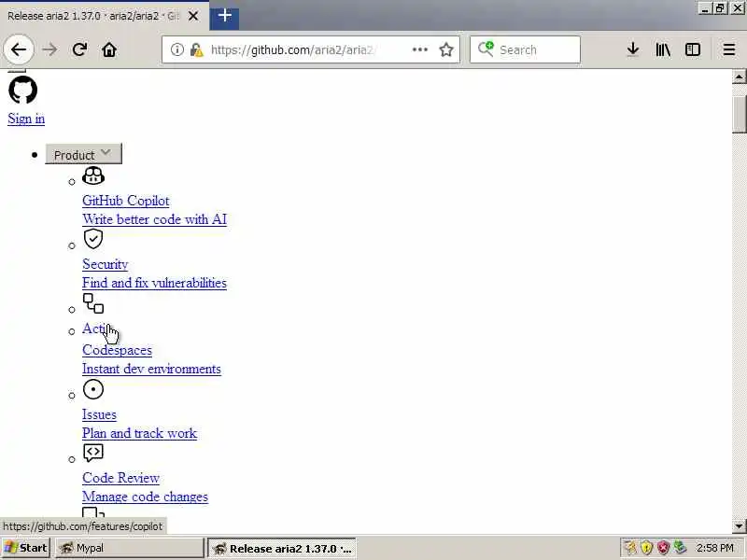Click search engine magnifier icon in search box

click(x=486, y=49)
